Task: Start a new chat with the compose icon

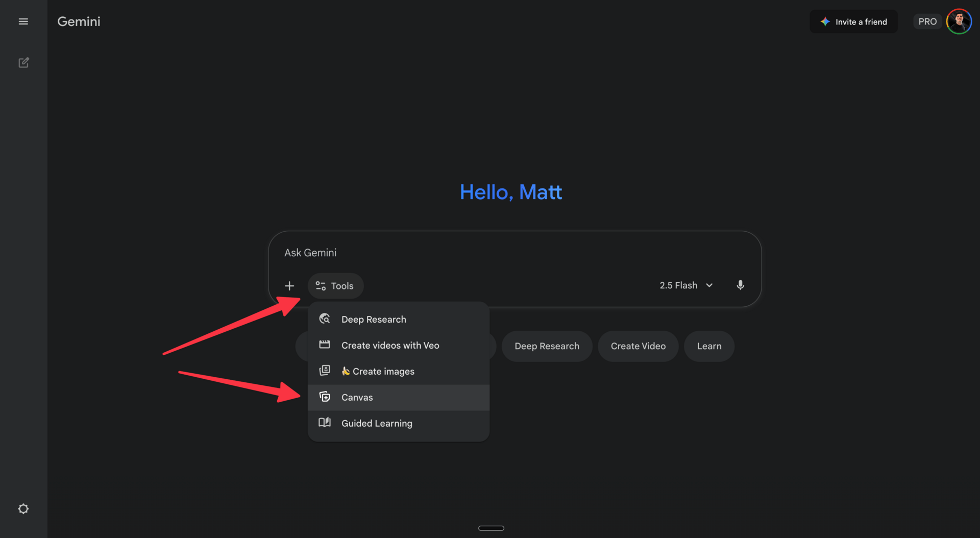Action: click(23, 63)
